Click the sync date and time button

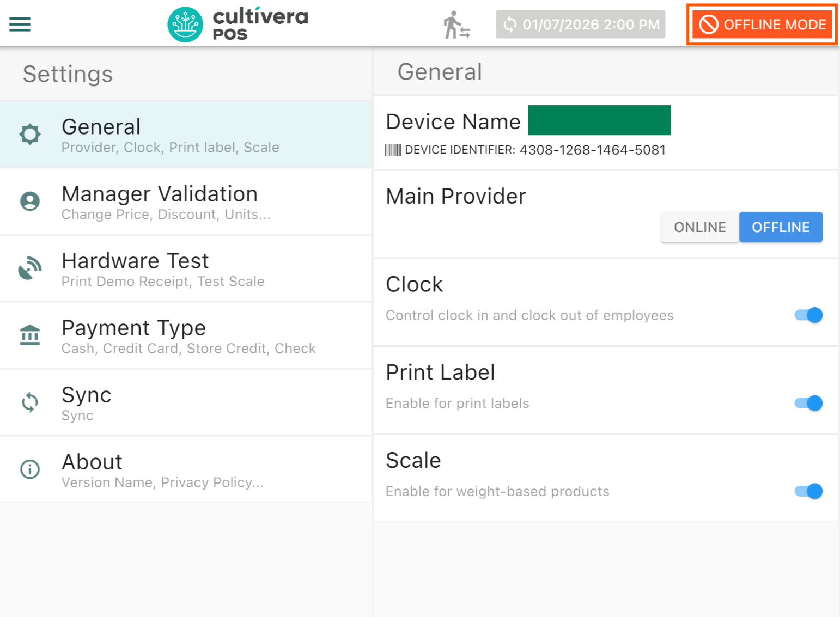(580, 25)
